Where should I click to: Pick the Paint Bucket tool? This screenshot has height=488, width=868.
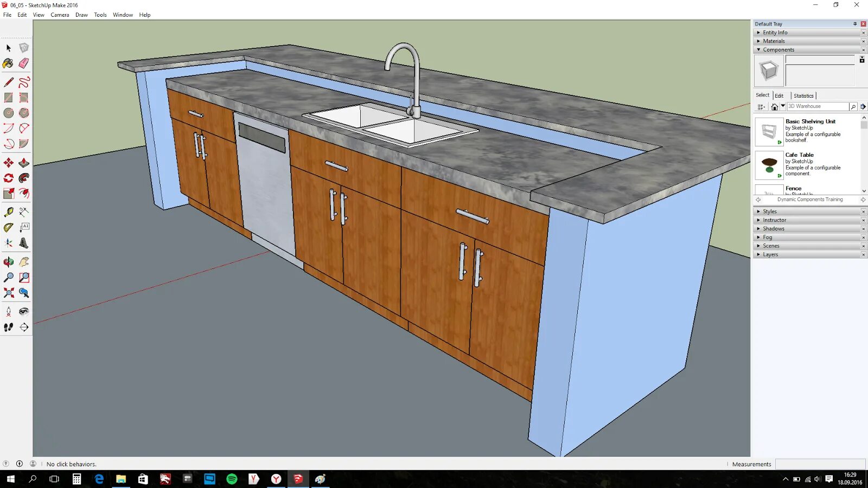pyautogui.click(x=9, y=63)
